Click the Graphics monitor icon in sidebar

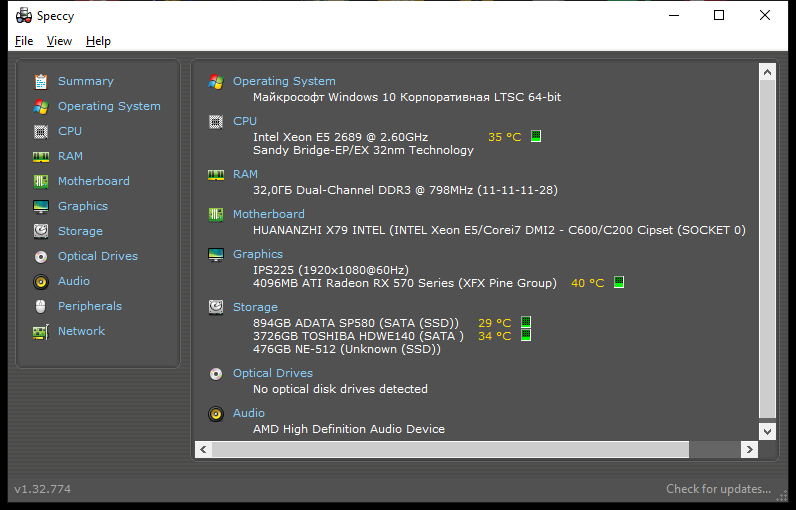[x=41, y=206]
